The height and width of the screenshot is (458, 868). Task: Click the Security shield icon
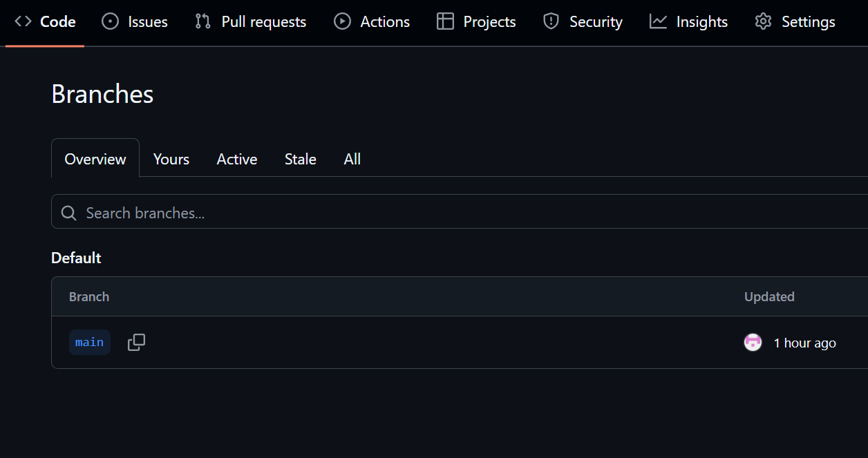pyautogui.click(x=551, y=22)
